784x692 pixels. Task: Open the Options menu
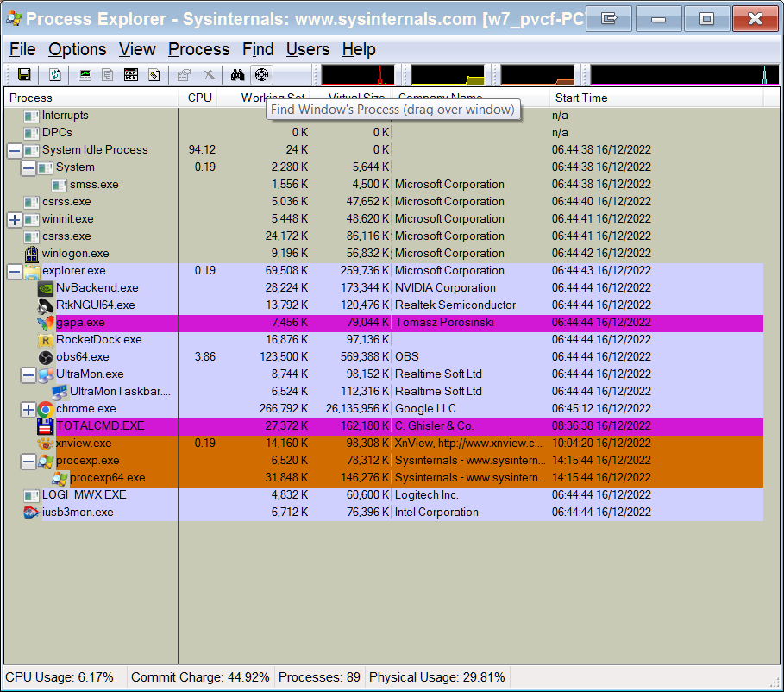(x=78, y=49)
